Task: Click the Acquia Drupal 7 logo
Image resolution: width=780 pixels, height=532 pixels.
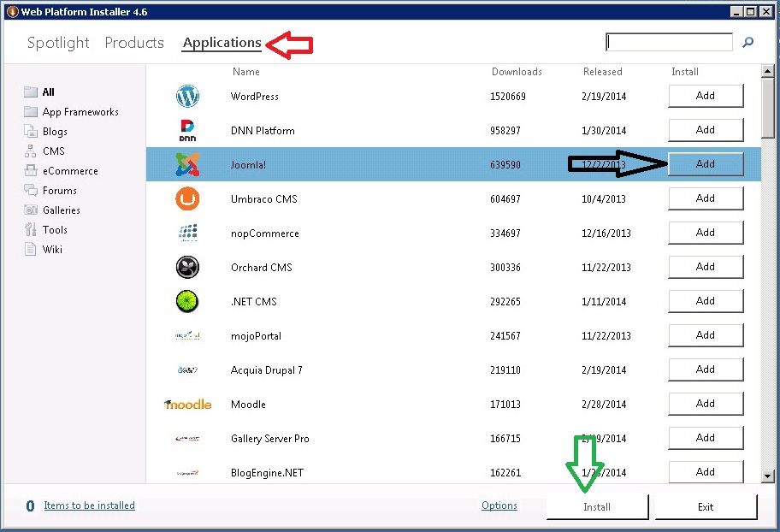Action: (x=187, y=369)
